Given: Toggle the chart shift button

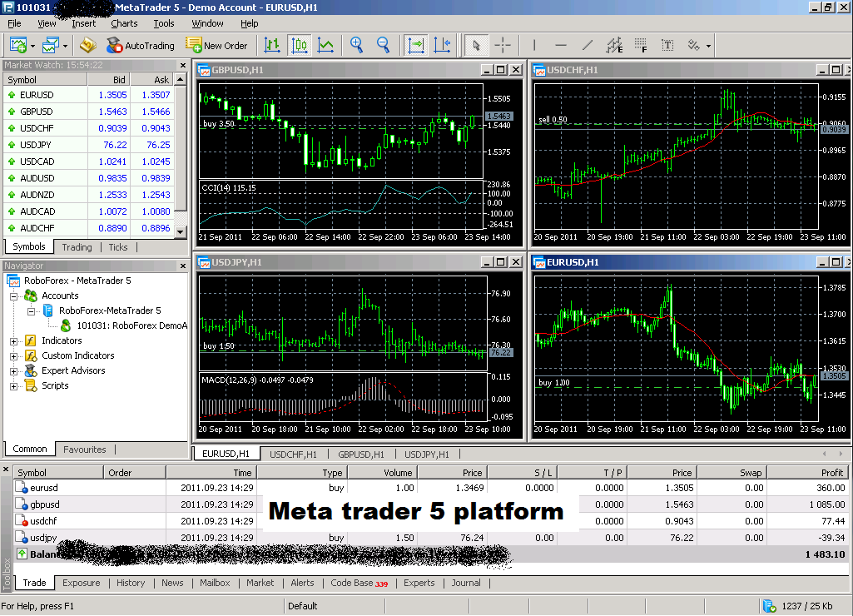Looking at the screenshot, I should [443, 45].
